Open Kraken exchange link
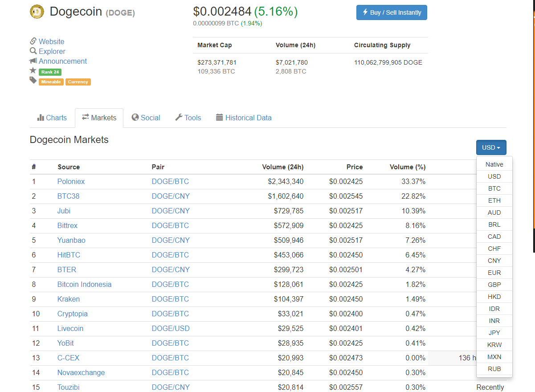535x392 pixels. pos(69,299)
